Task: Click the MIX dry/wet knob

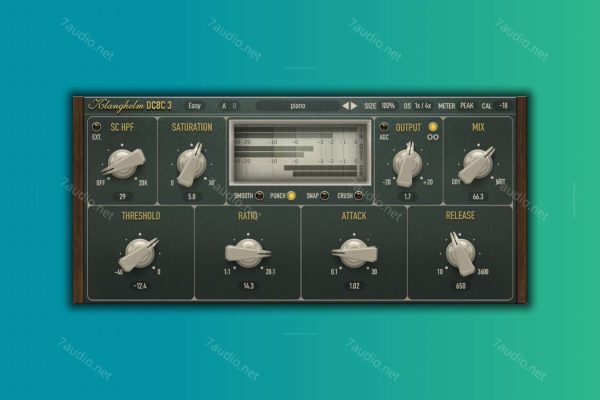Action: pyautogui.click(x=478, y=164)
